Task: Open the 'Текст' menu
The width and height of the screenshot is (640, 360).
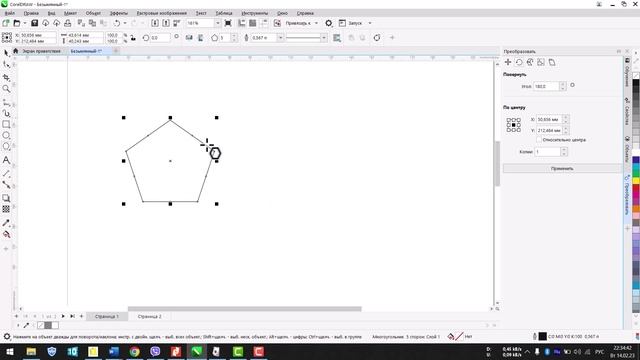Action: point(201,13)
